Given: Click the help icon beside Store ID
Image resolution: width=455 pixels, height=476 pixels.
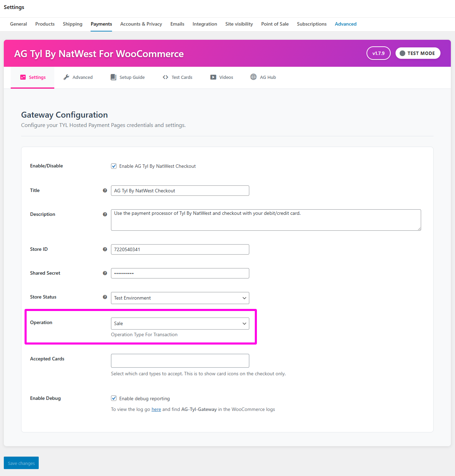Looking at the screenshot, I should click(x=105, y=249).
